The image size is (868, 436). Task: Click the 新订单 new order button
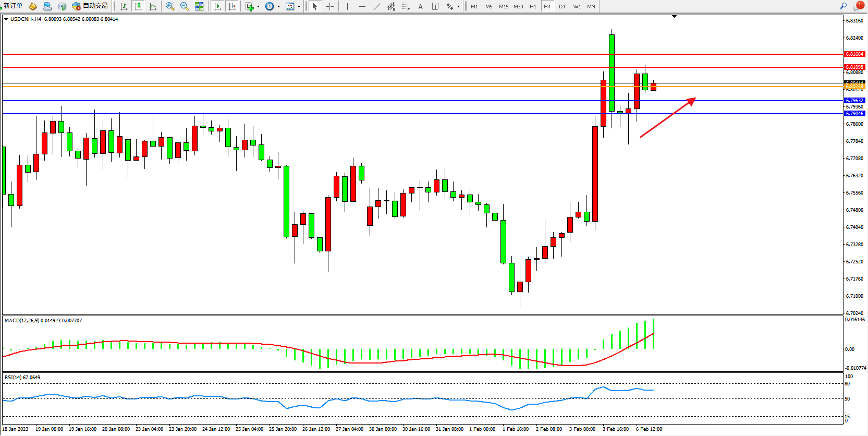point(13,6)
